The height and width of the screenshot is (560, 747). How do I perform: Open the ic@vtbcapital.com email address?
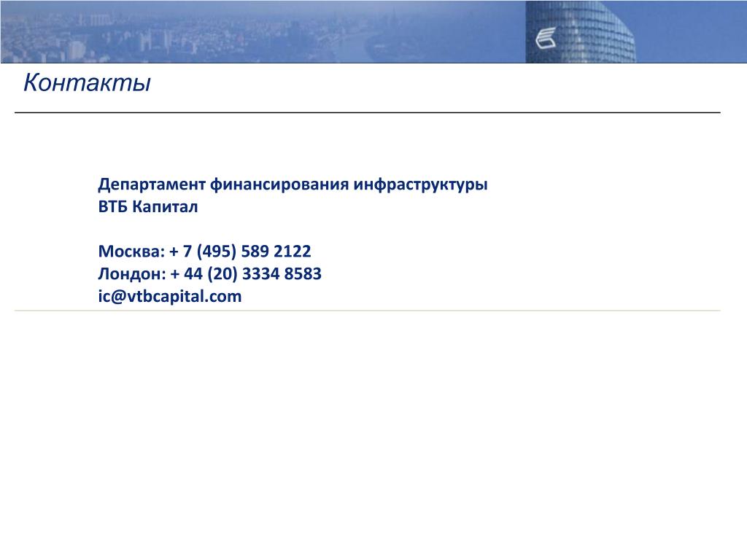[x=169, y=296]
